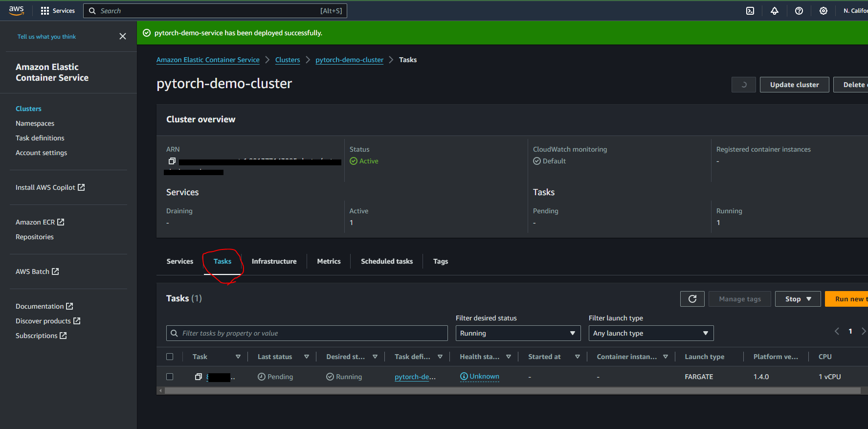
Task: Open Filter launch type dropdown
Action: coord(651,333)
